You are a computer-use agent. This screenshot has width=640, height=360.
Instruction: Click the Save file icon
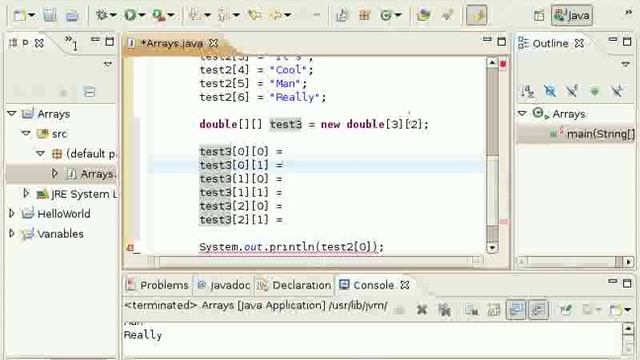point(50,16)
